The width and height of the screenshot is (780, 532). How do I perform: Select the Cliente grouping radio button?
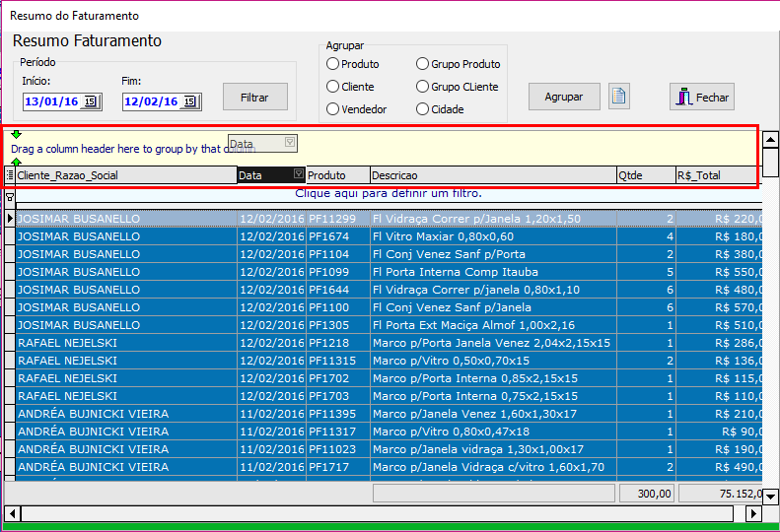point(333,87)
